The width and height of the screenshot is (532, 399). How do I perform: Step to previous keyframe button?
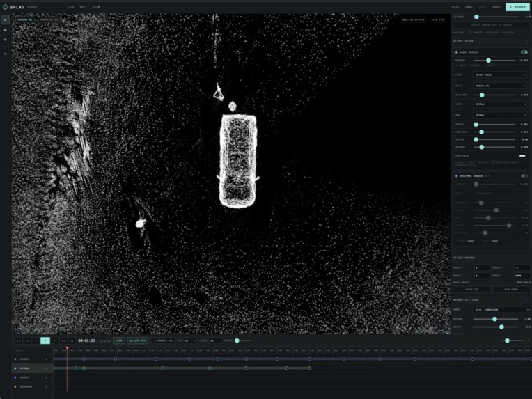(x=27, y=341)
